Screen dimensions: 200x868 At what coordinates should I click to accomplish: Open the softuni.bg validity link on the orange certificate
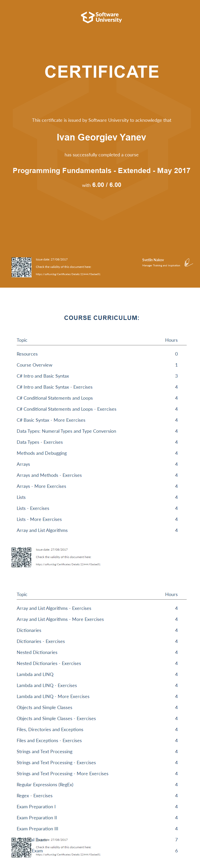click(x=68, y=274)
